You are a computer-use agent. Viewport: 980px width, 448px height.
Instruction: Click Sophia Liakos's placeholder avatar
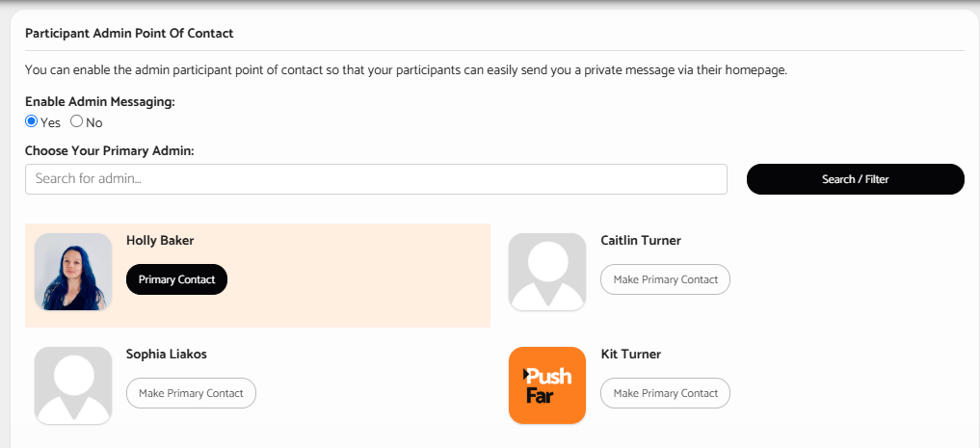click(x=73, y=385)
